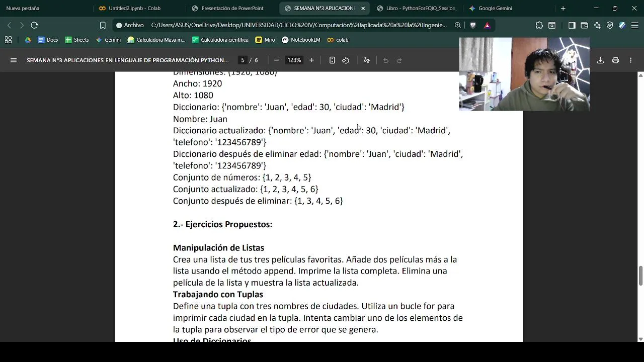Viewport: 644px width, 362px height.
Task: Zoom out the PDF with minus button
Action: pos(276,60)
